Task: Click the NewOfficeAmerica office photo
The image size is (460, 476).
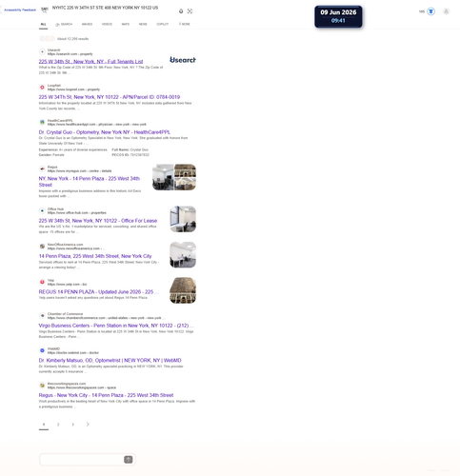Action: pos(183,255)
